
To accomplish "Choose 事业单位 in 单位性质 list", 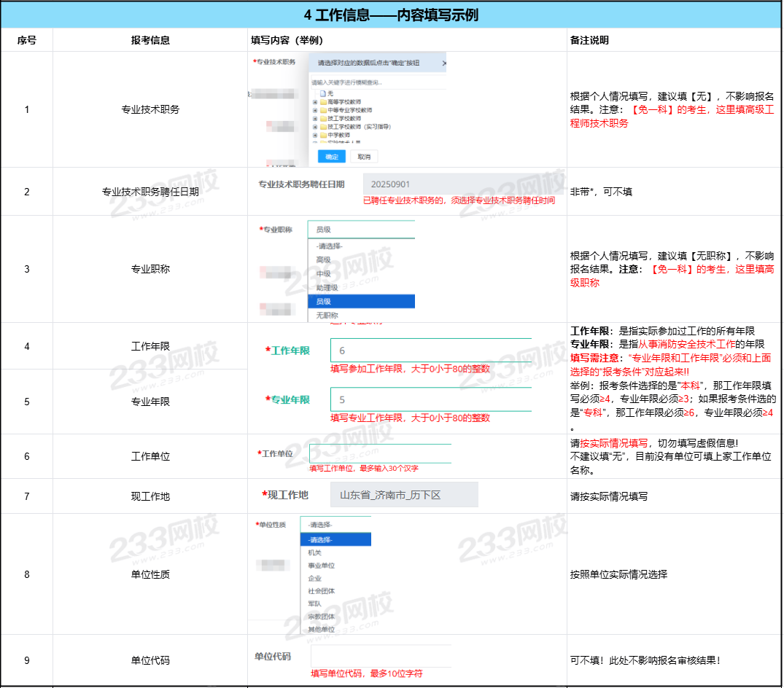I will point(335,566).
